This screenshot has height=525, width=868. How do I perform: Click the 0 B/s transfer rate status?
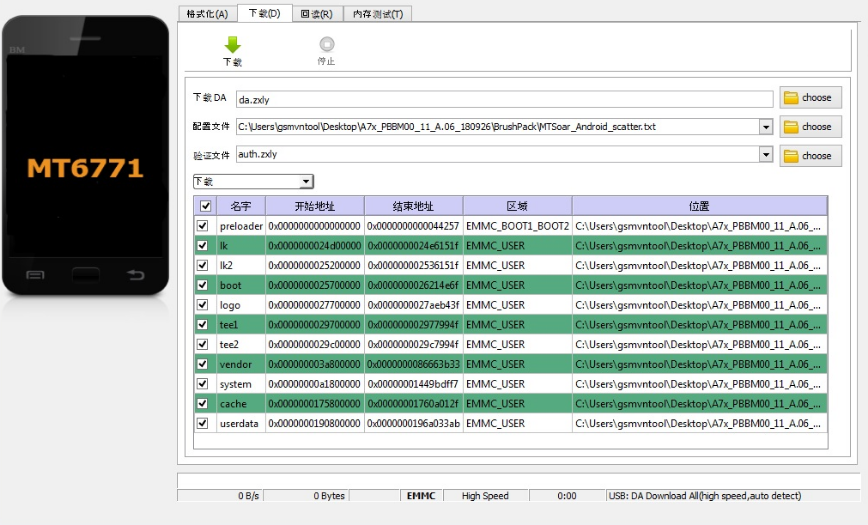(220, 496)
